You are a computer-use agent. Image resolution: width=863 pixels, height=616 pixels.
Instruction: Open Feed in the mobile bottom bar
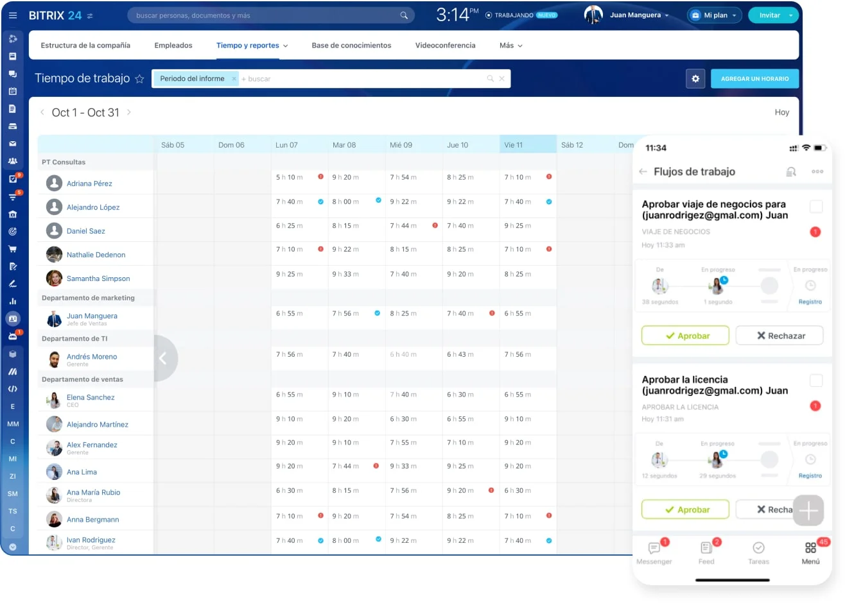point(706,552)
